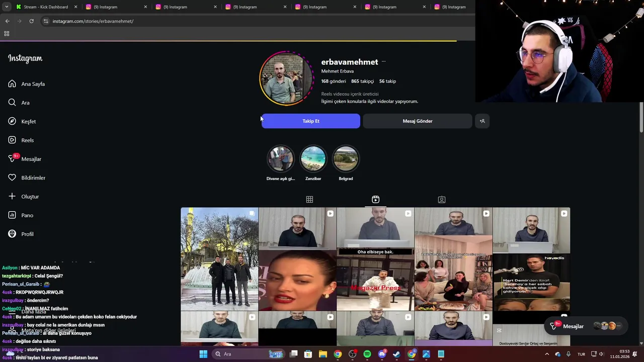Open 56 takip following list

pos(387,81)
